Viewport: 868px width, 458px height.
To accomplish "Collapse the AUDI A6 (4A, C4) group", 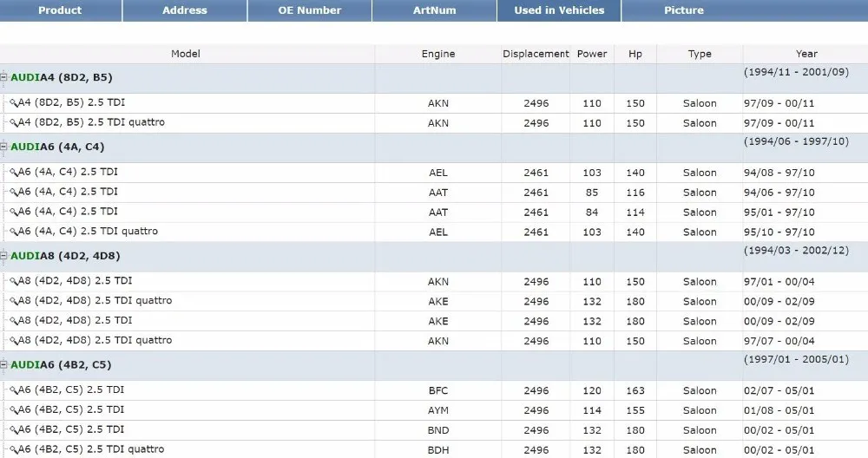I will click(3, 147).
